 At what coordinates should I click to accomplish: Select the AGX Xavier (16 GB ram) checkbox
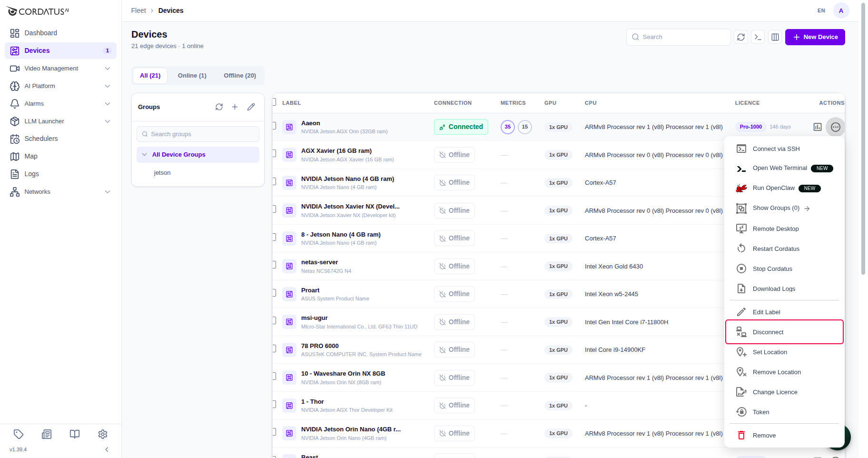274,153
